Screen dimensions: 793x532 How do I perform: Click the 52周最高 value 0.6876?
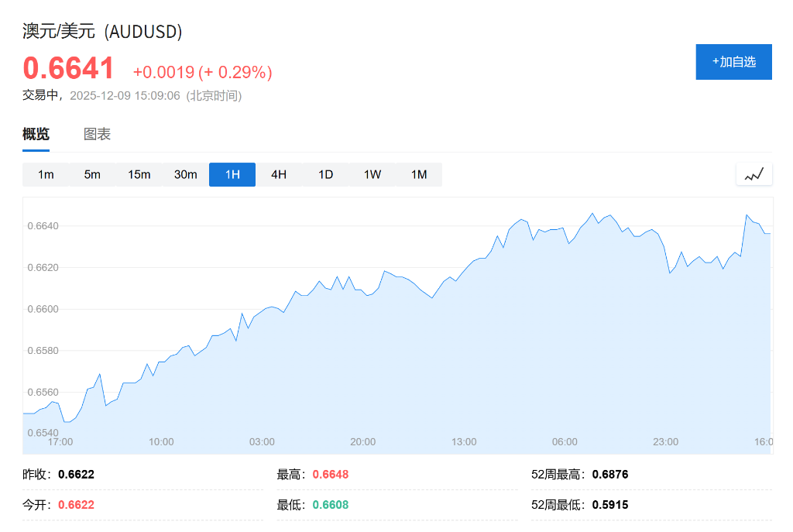click(610, 474)
